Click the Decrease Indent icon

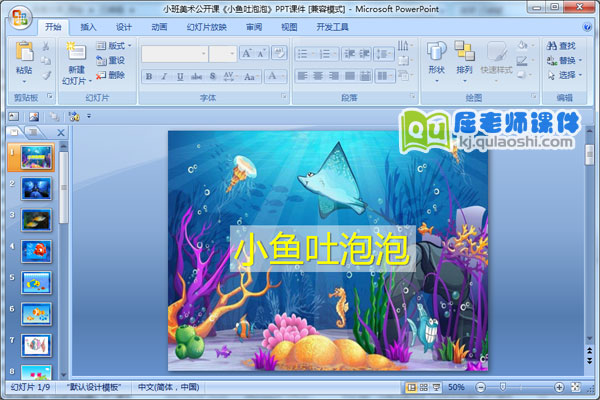[x=349, y=54]
